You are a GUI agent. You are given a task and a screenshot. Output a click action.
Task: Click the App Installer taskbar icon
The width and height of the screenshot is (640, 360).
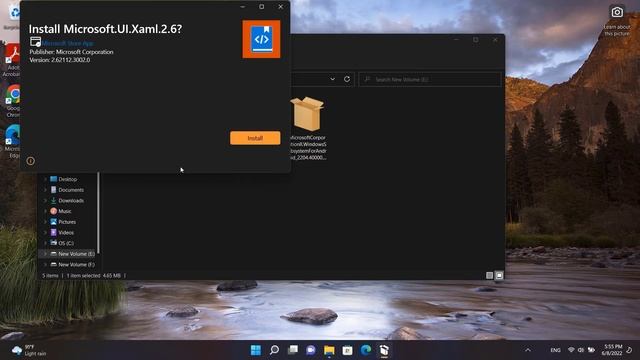[x=384, y=350]
